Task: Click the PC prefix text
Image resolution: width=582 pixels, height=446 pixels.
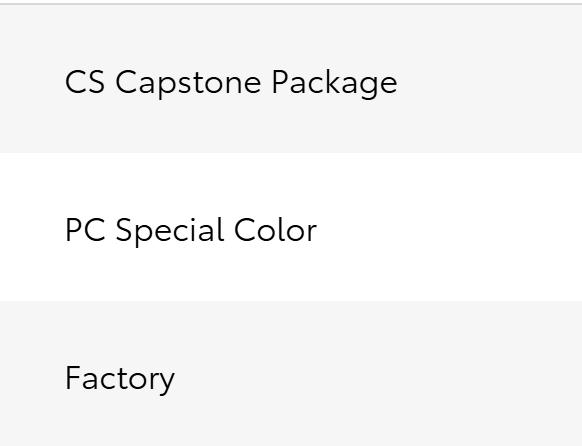Action: (85, 230)
